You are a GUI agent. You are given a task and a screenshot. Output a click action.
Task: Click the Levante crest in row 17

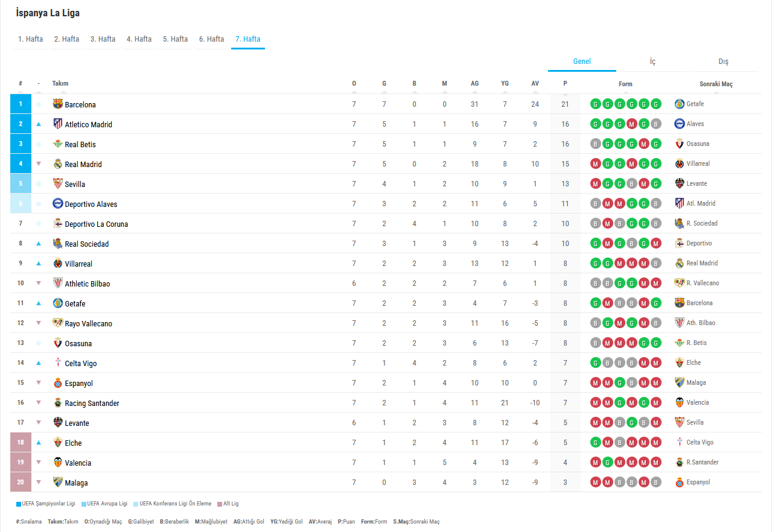click(58, 422)
